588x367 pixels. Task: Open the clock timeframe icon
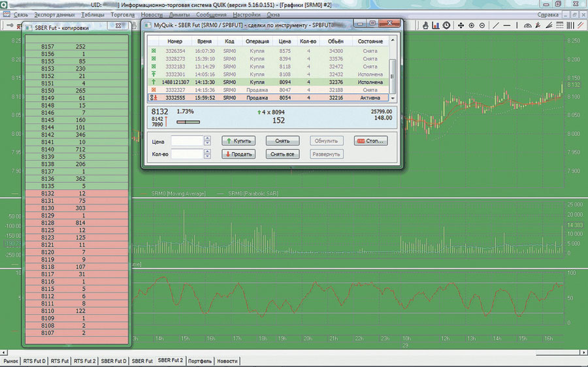pyautogui.click(x=446, y=25)
